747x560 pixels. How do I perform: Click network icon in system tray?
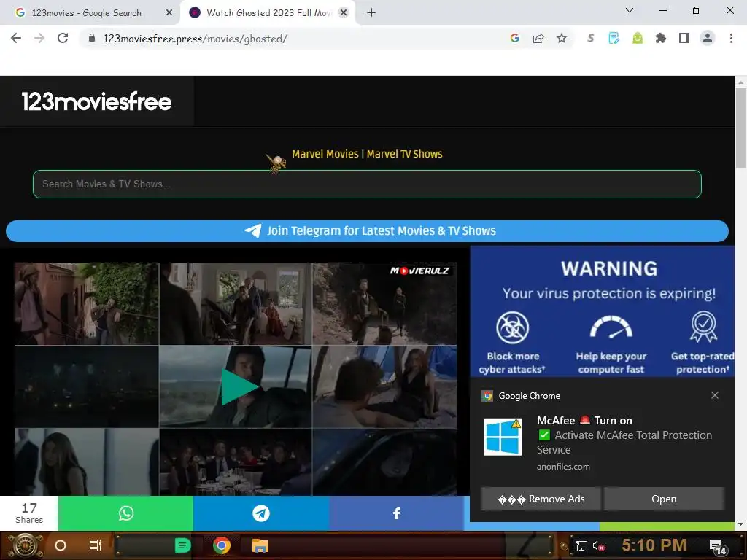[581, 545]
